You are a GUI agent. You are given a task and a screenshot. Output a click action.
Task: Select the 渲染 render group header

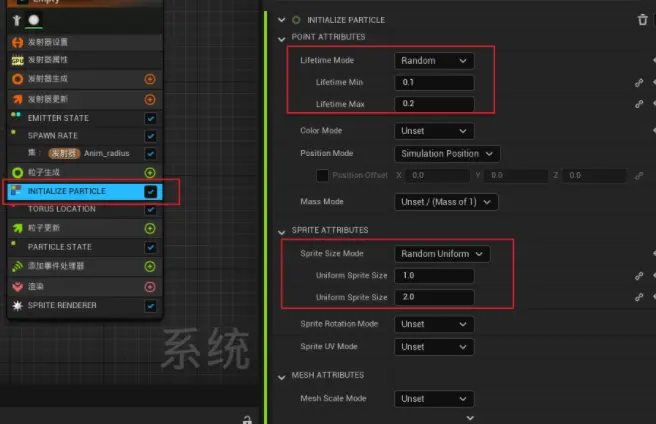click(x=85, y=287)
